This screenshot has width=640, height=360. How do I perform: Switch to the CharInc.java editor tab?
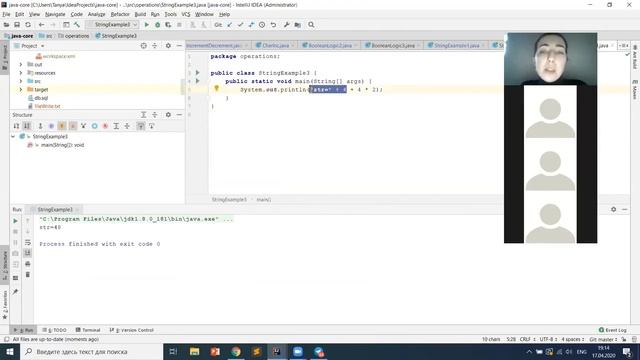(x=276, y=45)
